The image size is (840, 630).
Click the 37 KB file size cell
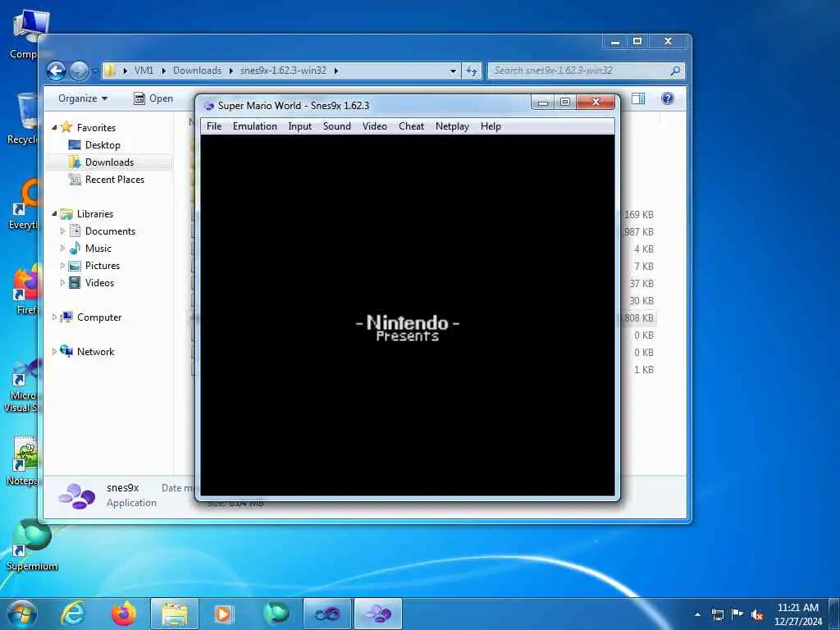[641, 283]
